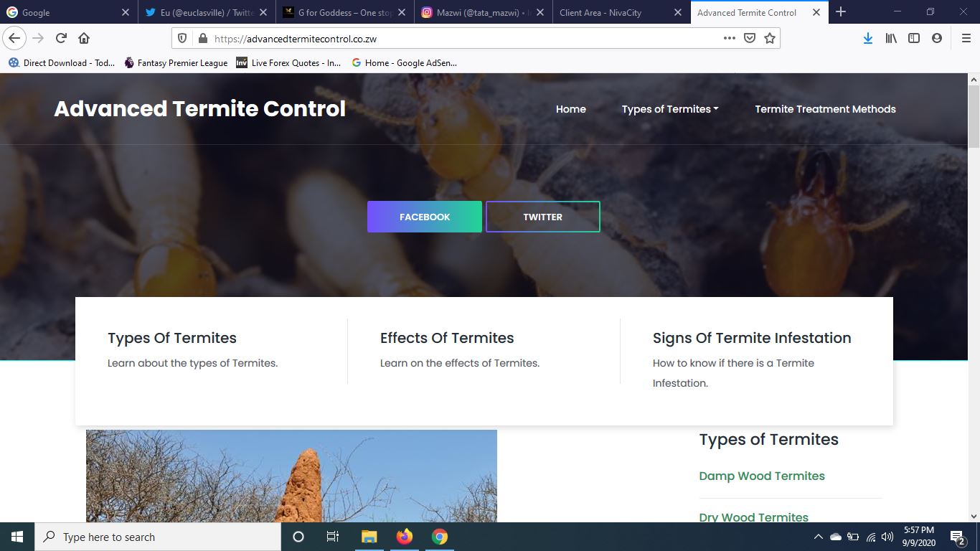Open Termite Treatment Methods nav link
The height and width of the screenshot is (551, 980).
[825, 109]
